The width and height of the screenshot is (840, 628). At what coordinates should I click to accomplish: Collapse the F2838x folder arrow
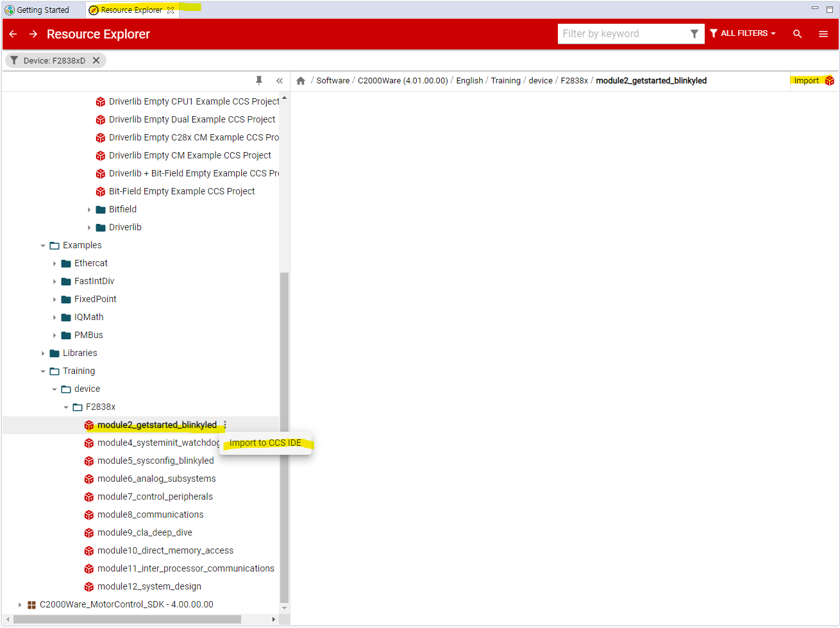(66, 407)
